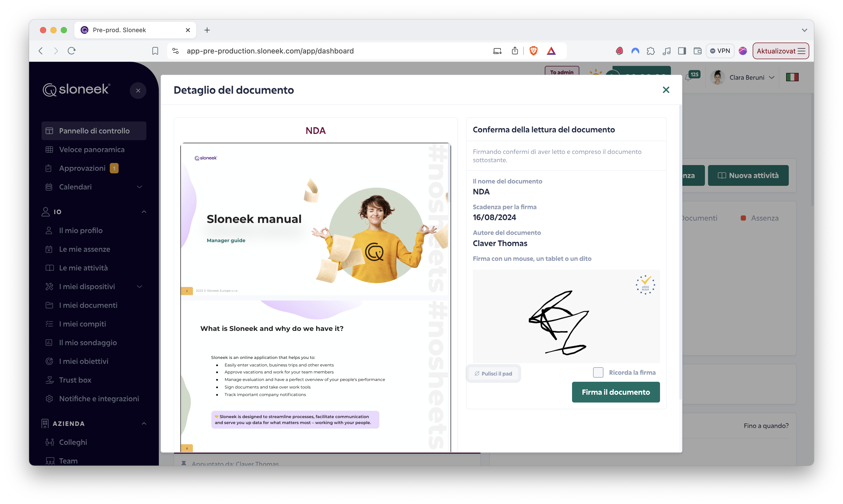Click the Nuova attività button
The width and height of the screenshot is (843, 504).
click(x=748, y=176)
